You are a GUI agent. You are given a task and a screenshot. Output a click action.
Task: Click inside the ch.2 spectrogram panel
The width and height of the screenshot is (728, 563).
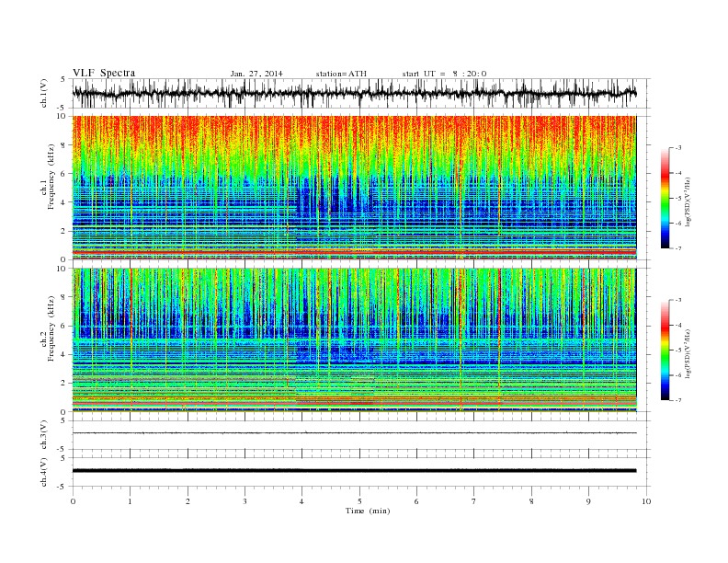(x=354, y=339)
